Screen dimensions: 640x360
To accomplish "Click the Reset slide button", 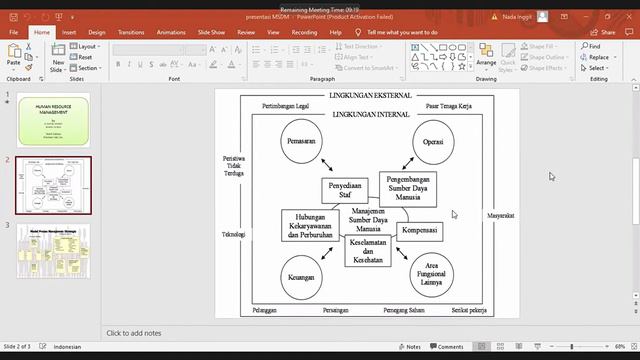I will pos(81,57).
